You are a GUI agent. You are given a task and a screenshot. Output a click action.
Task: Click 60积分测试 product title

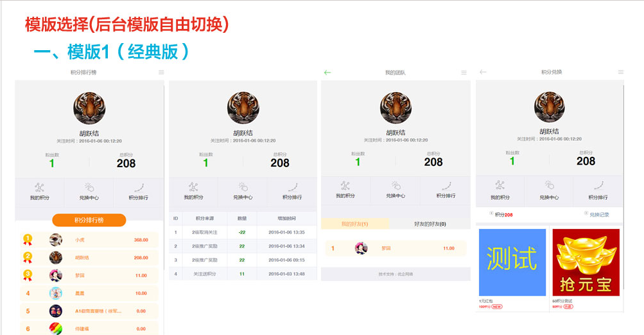click(562, 302)
